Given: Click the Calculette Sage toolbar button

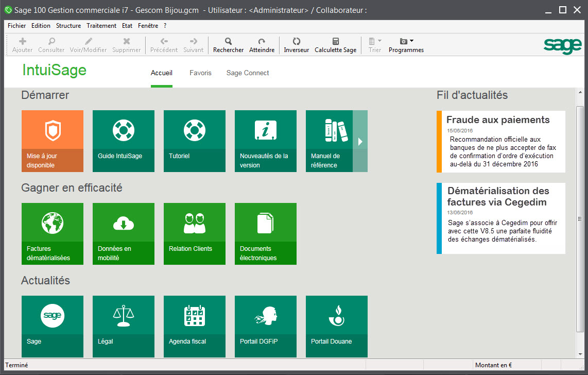Looking at the screenshot, I should [335, 45].
